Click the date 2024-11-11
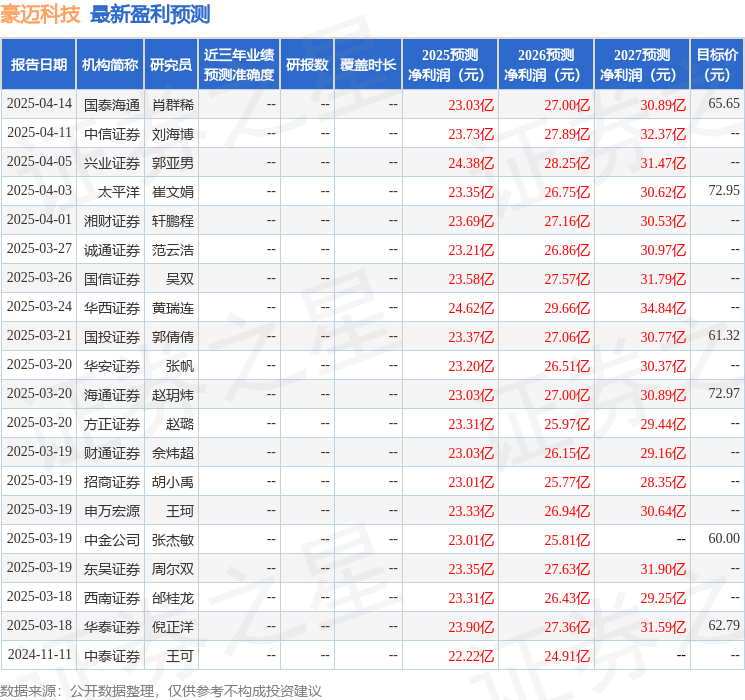The width and height of the screenshot is (745, 700). 39,654
